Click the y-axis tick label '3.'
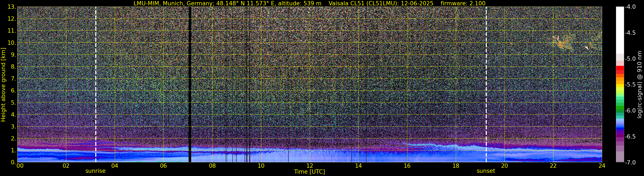The height and width of the screenshot is (176, 644). [13, 126]
